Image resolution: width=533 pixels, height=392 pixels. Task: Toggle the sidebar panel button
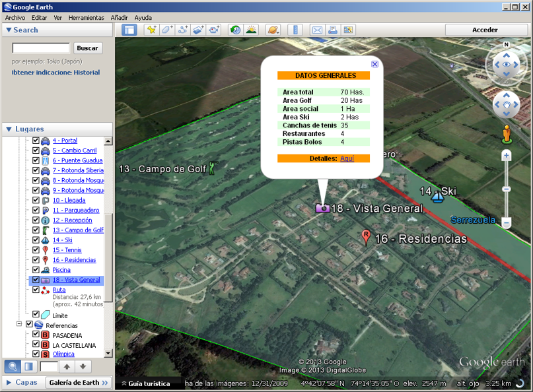tap(129, 30)
